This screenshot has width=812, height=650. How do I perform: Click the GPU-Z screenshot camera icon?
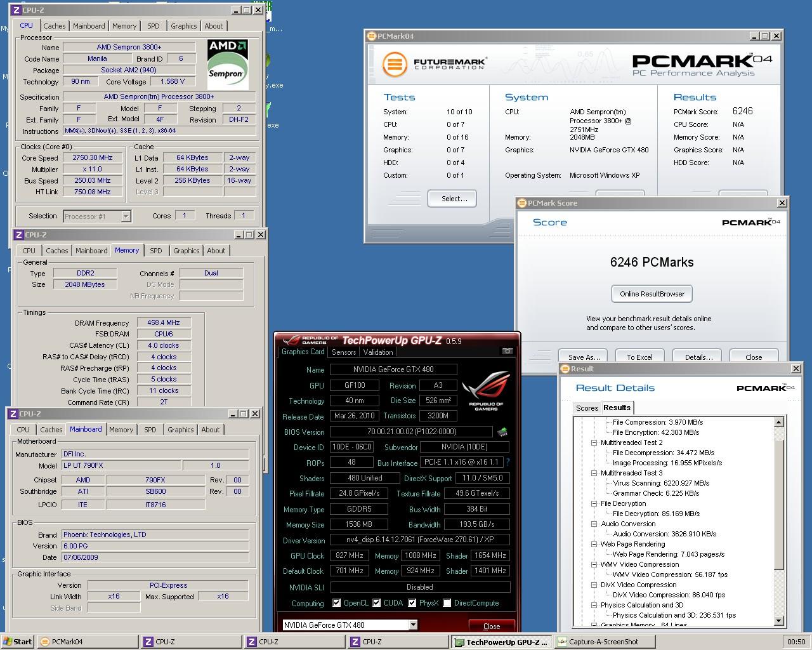click(x=507, y=350)
